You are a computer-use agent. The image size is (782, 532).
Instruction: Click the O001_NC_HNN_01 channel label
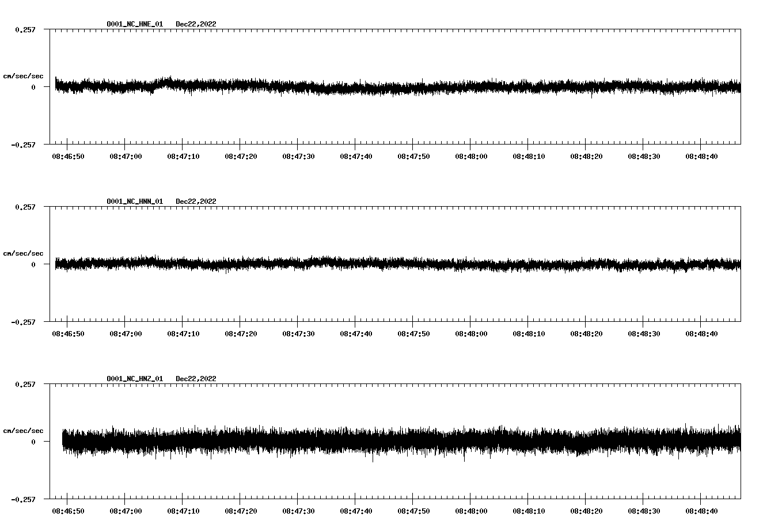point(134,201)
